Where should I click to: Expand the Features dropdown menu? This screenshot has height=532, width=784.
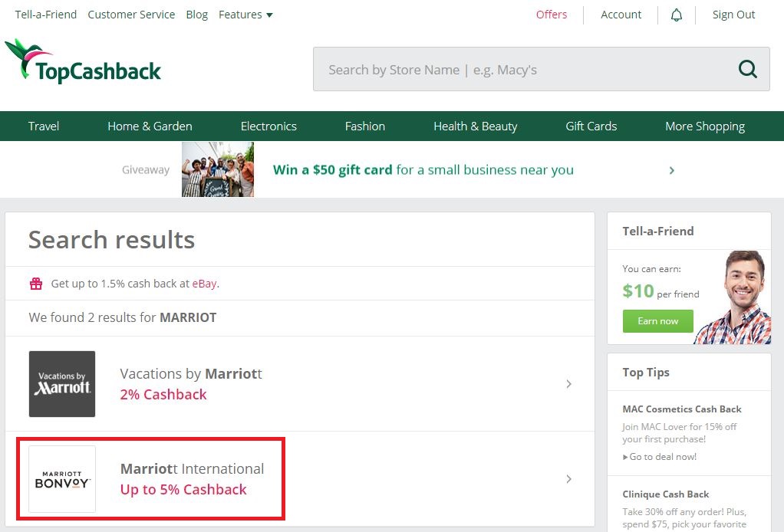click(x=245, y=15)
